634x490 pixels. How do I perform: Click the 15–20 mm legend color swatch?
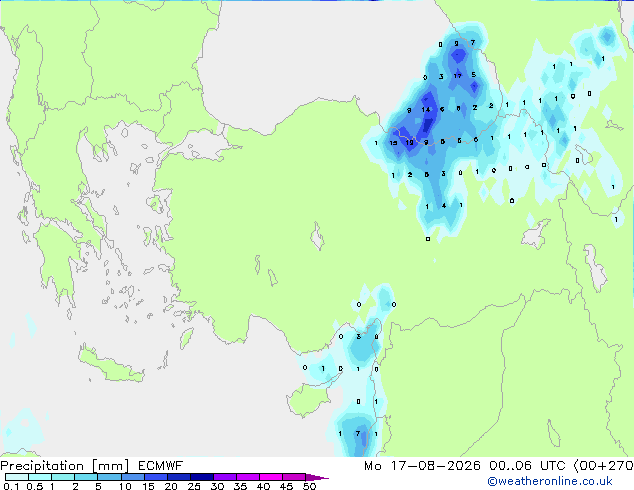pyautogui.click(x=155, y=477)
